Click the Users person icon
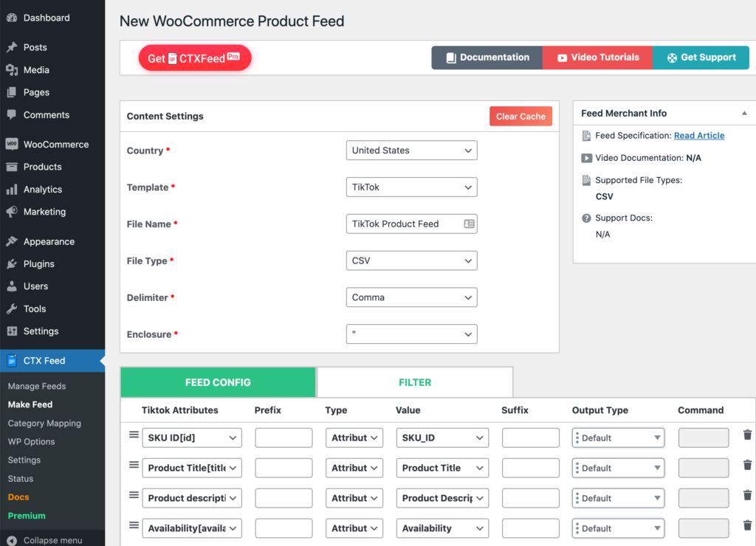The height and width of the screenshot is (546, 756). pyautogui.click(x=12, y=286)
